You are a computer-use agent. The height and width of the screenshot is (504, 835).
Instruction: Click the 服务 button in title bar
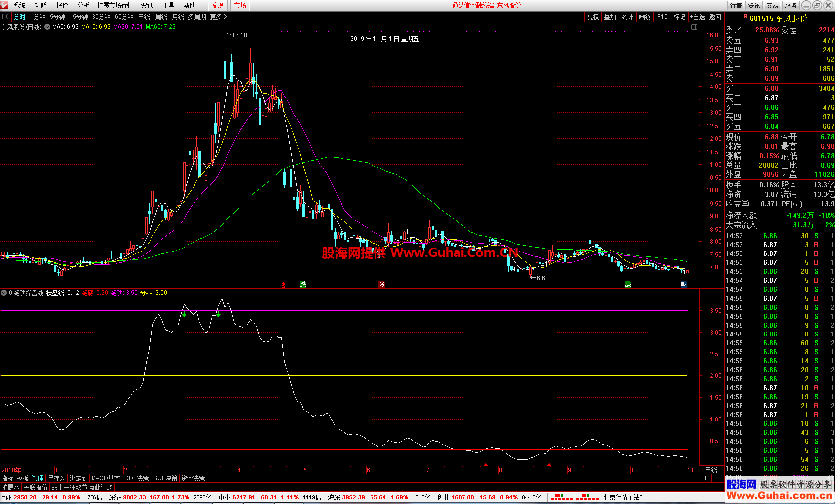coord(791,5)
